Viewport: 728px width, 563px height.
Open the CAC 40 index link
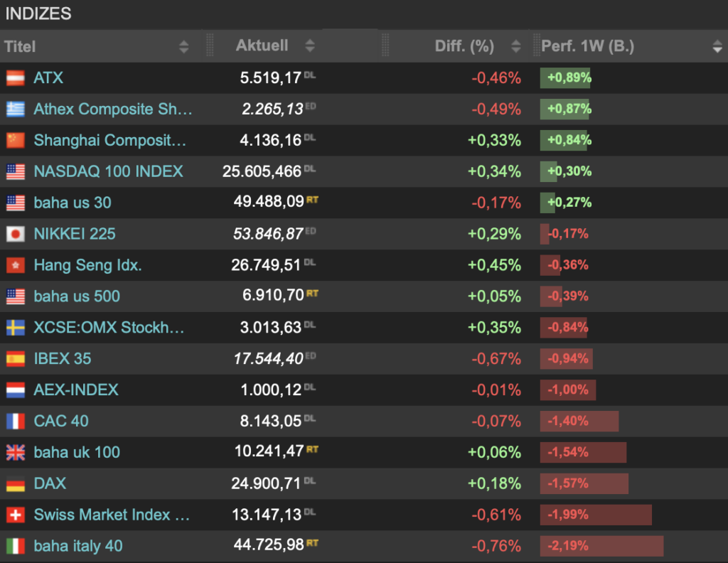[61, 421]
